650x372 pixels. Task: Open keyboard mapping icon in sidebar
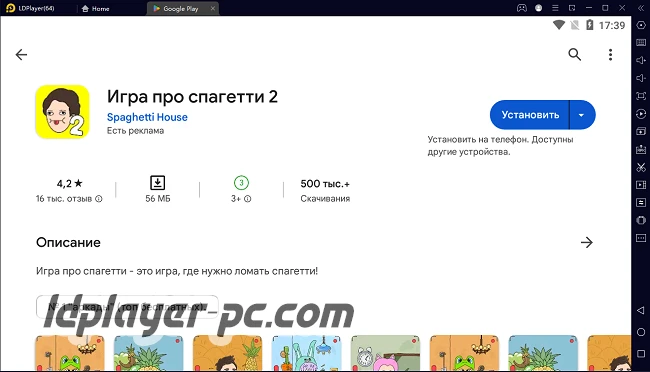[641, 43]
